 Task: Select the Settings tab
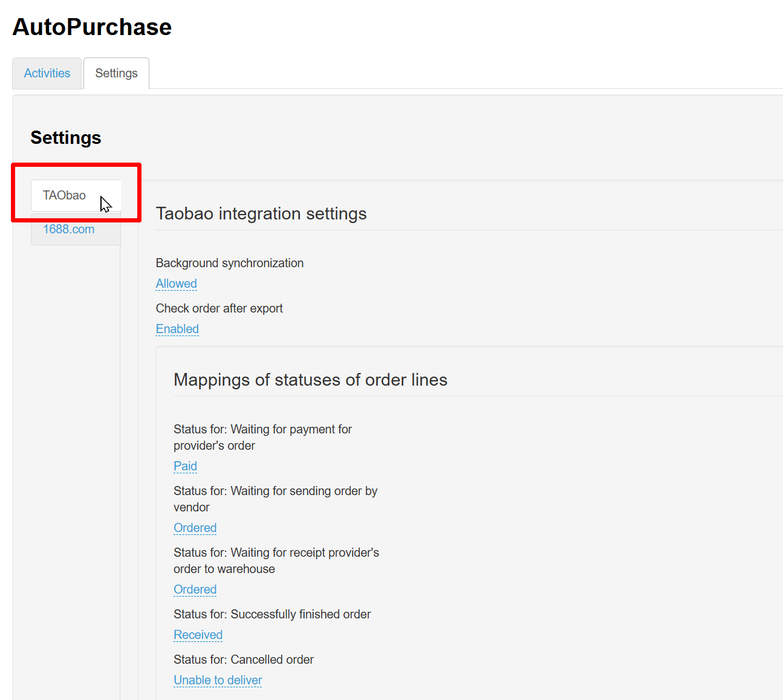tap(116, 73)
